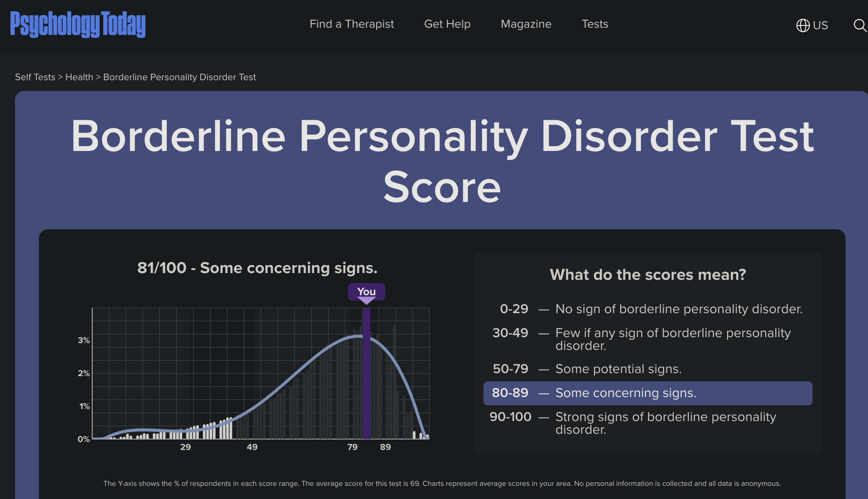Click the What do the scores mean heading

click(x=648, y=275)
